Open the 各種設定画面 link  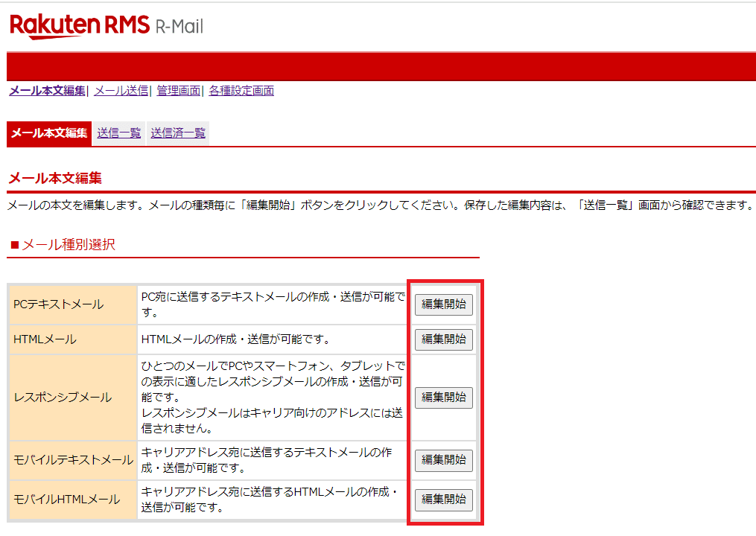click(241, 90)
